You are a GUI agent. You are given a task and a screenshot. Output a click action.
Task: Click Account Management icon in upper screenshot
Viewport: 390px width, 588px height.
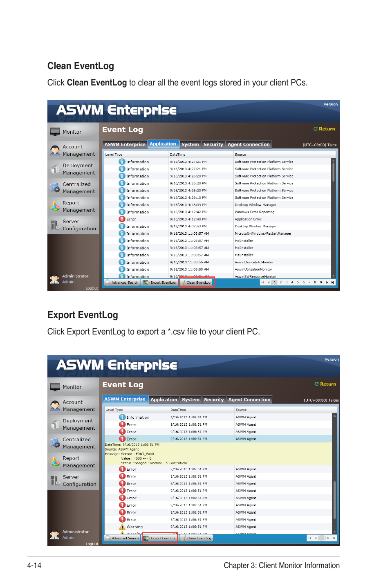pos(55,150)
